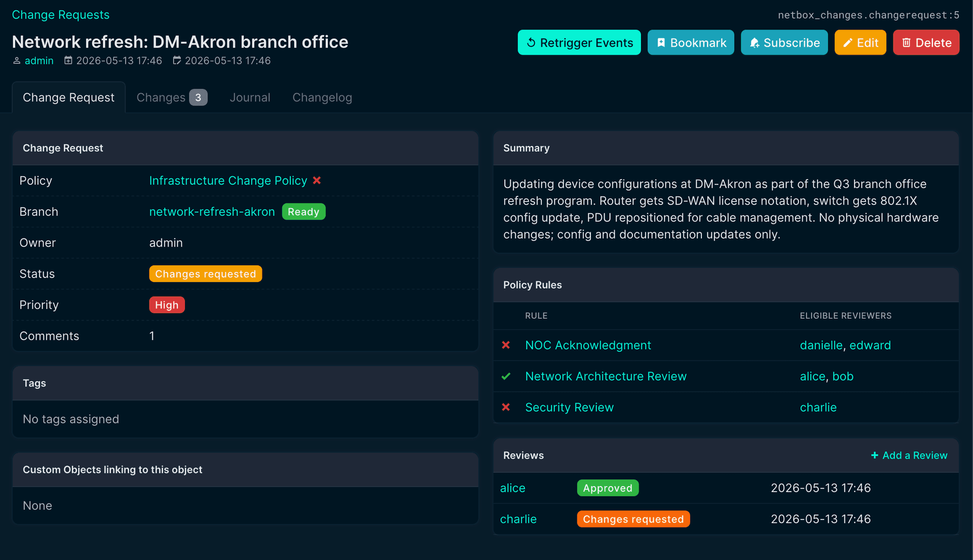The width and height of the screenshot is (973, 560).
Task: Click the Ready branch badge
Action: (x=304, y=212)
